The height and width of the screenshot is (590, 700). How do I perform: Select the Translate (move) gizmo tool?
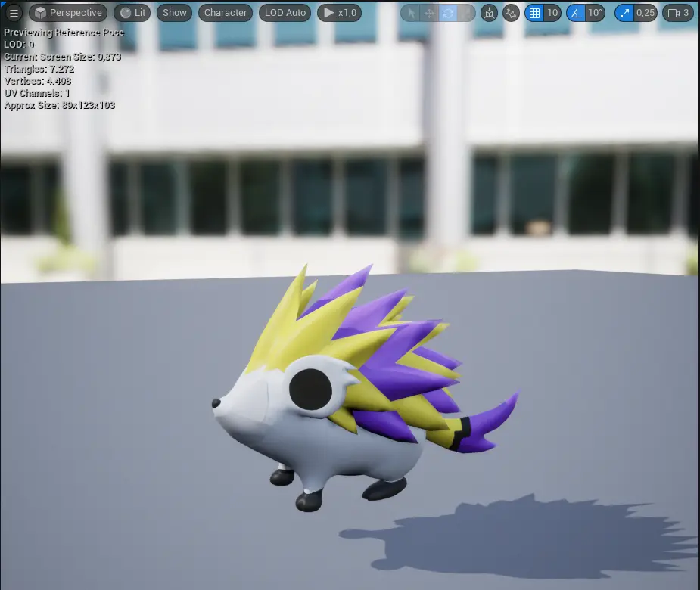point(430,14)
